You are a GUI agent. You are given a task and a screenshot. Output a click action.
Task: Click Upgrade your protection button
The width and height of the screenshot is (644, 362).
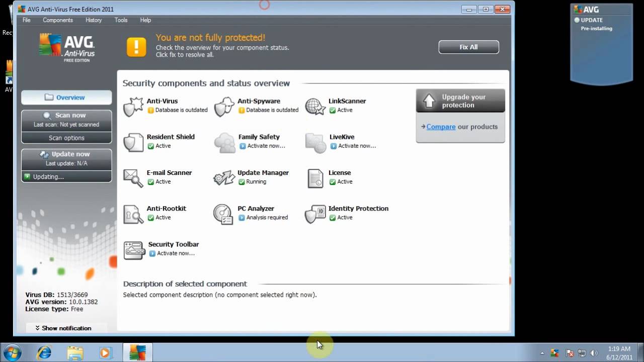[460, 101]
